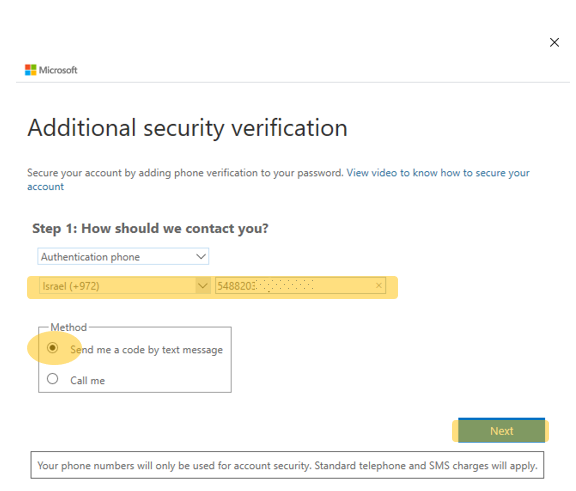Click the Microsoft four-square logo
Viewport: 576px width, 491px height.
30,70
